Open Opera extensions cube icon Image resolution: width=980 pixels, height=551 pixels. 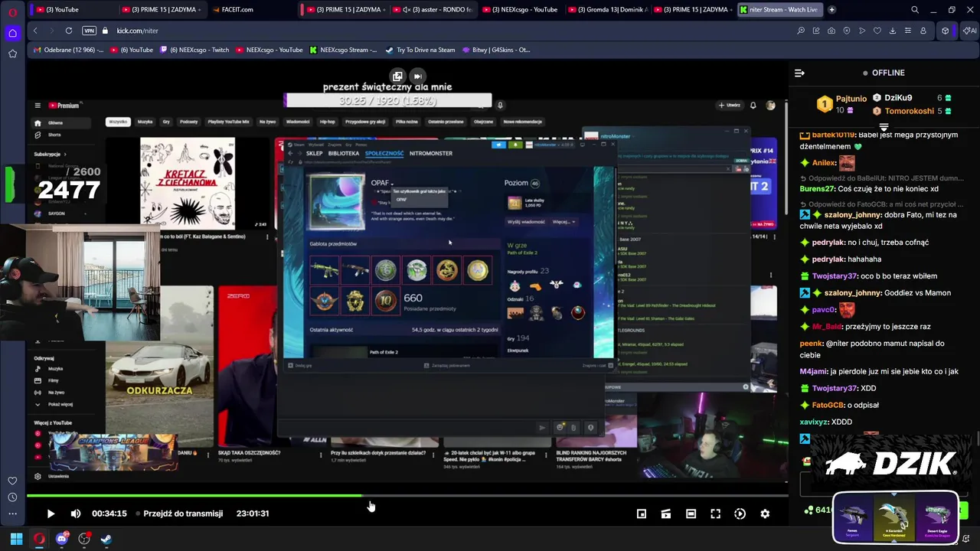tap(946, 31)
